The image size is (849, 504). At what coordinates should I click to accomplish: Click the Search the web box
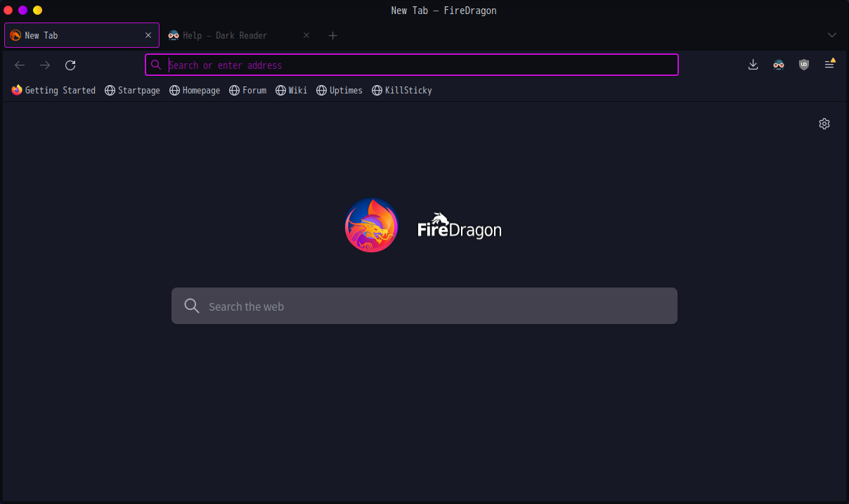coord(424,306)
